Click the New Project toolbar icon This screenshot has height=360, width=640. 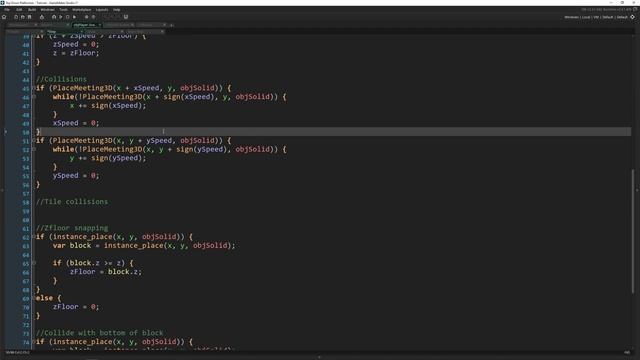point(16,17)
